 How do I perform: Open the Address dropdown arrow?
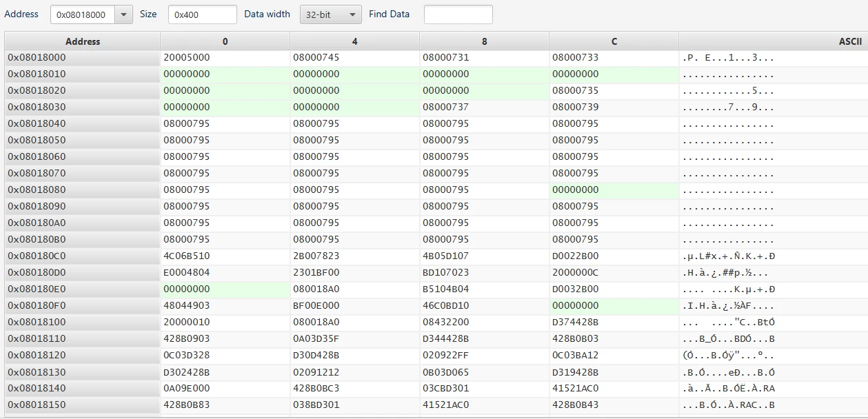(x=123, y=14)
